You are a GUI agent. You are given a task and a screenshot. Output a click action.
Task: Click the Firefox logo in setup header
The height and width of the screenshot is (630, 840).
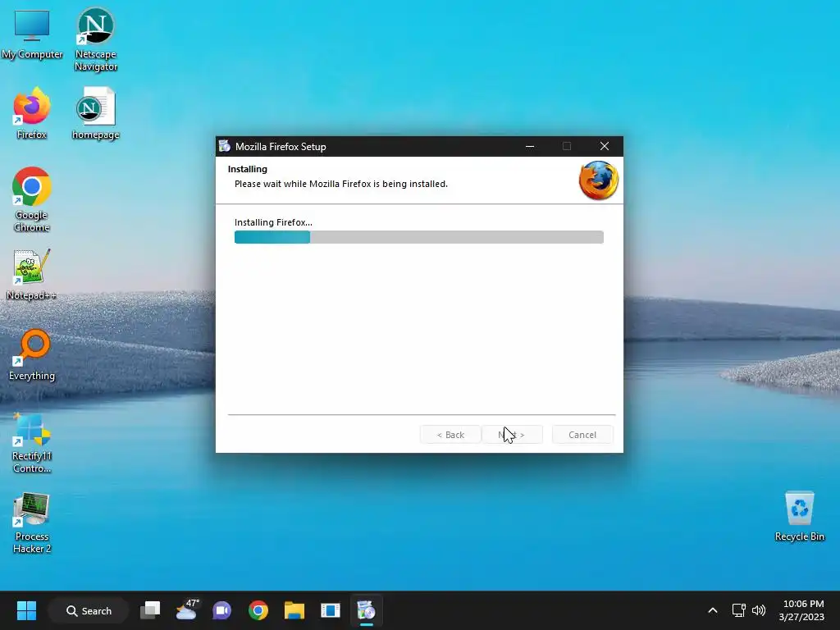pyautogui.click(x=598, y=180)
